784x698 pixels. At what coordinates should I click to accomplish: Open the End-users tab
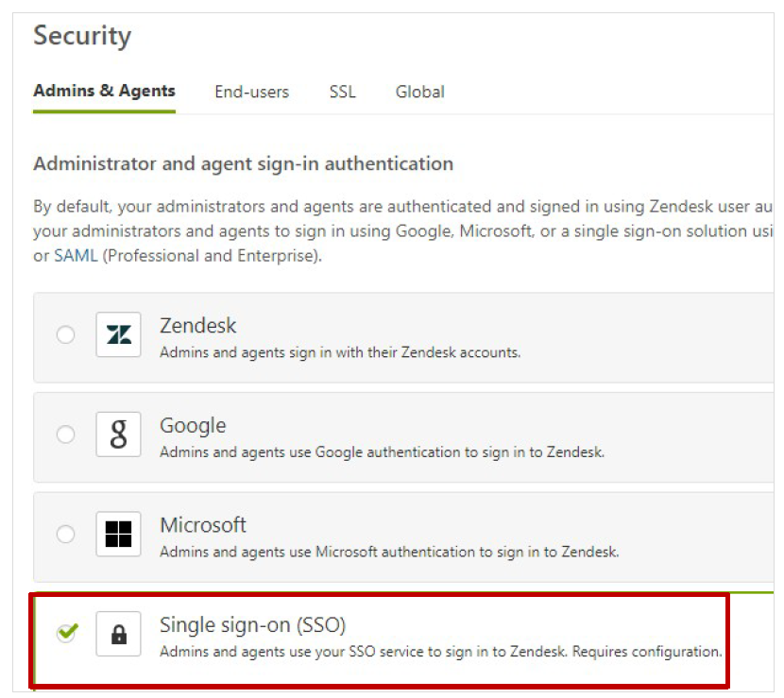(251, 93)
